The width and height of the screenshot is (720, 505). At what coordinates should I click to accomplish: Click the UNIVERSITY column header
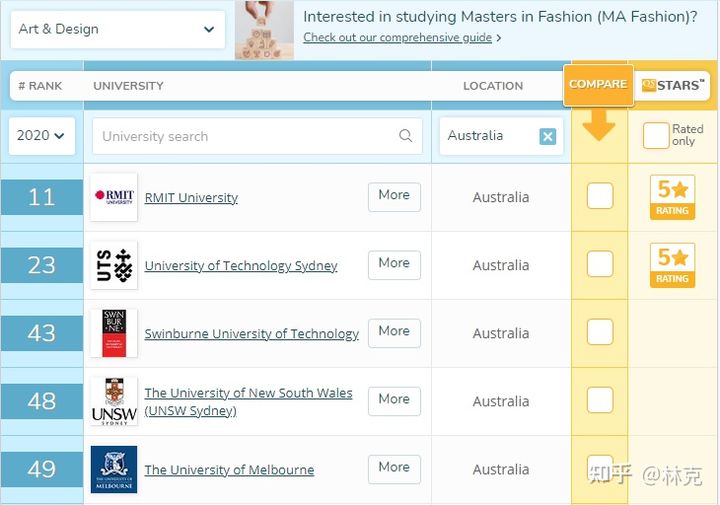pyautogui.click(x=128, y=86)
